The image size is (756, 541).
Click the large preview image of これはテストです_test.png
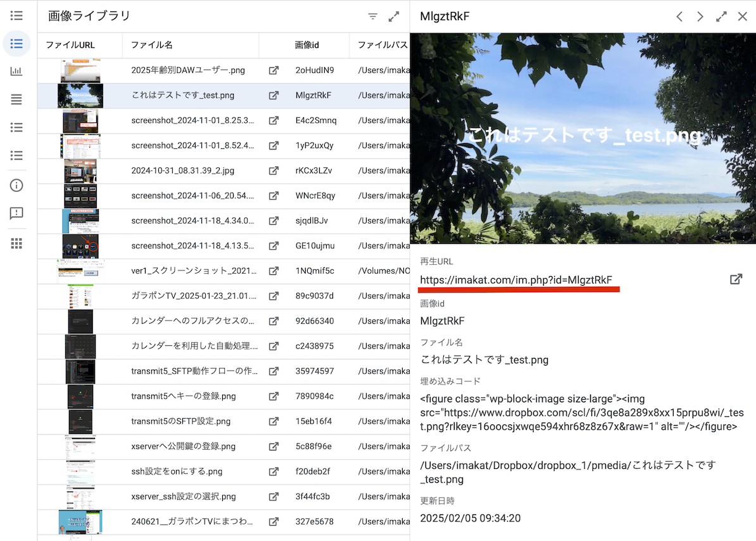pos(583,138)
